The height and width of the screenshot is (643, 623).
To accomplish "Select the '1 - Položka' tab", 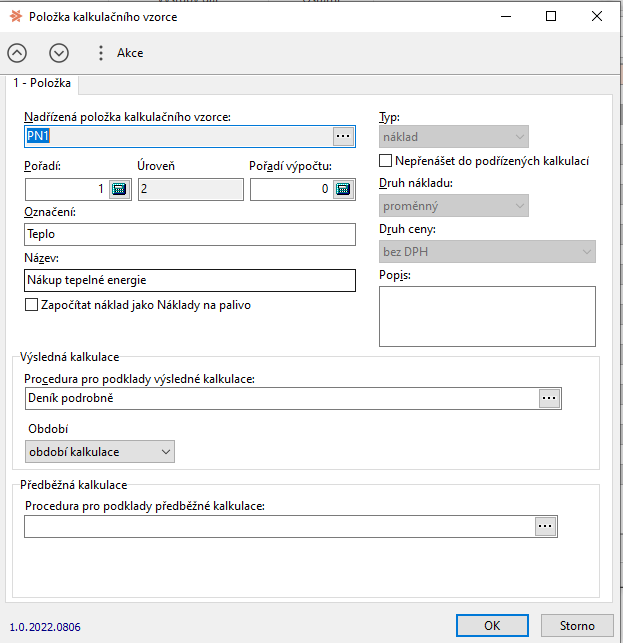I will point(42,83).
